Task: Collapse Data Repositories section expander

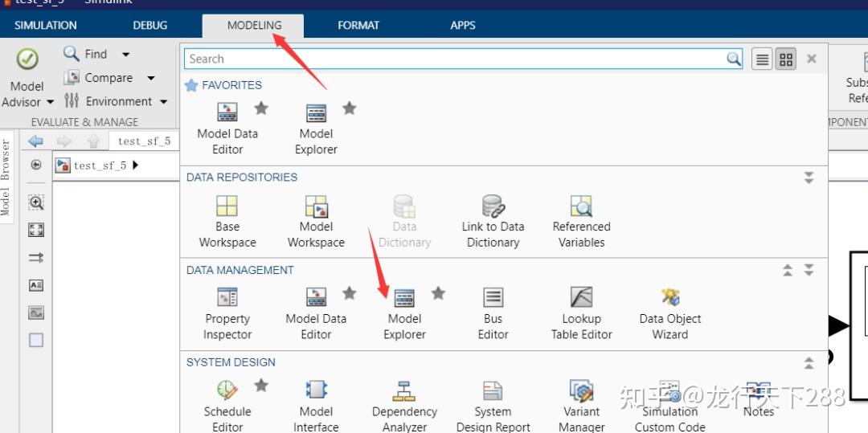Action: click(x=809, y=178)
